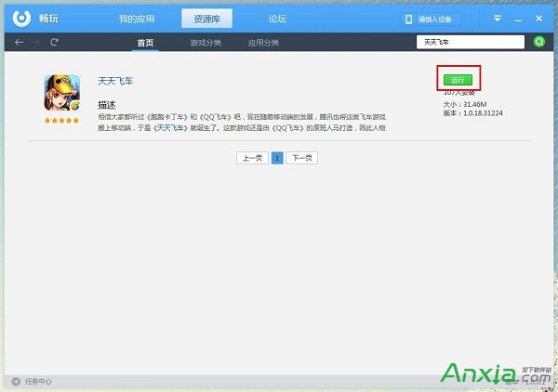Go to next page with 下一页
The height and width of the screenshot is (392, 558).
pyautogui.click(x=301, y=158)
